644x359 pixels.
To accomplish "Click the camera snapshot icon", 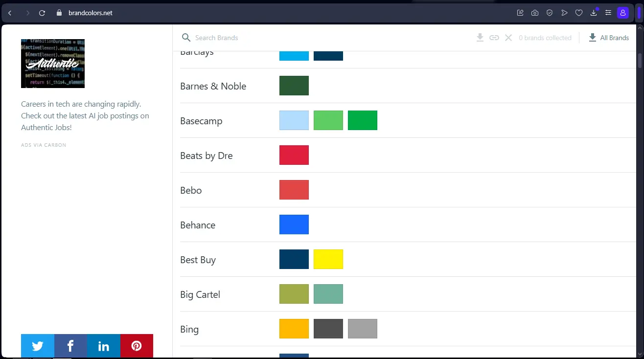I will (x=535, y=13).
